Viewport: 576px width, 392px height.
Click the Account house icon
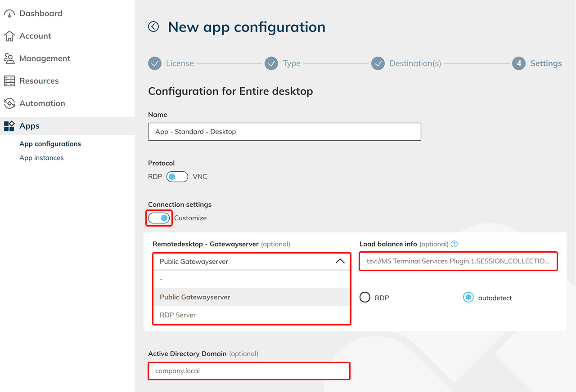point(9,36)
